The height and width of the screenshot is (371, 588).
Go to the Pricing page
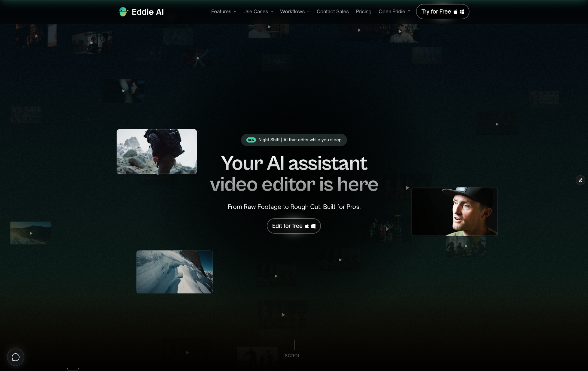coord(364,12)
